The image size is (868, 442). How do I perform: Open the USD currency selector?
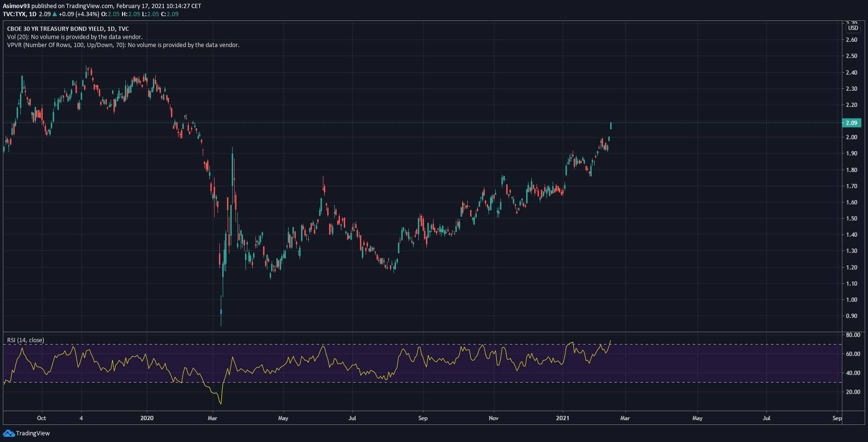point(853,28)
